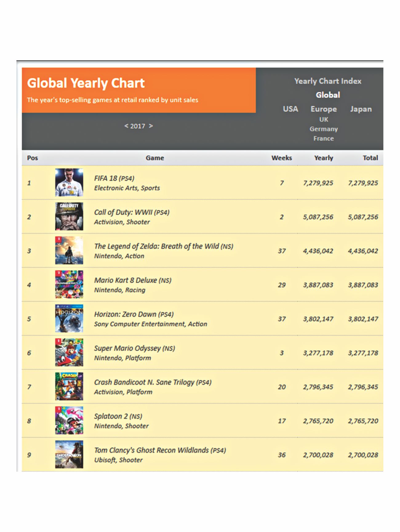Click the Zelda Breath of the Wild cover art
The height and width of the screenshot is (532, 400).
pos(69,251)
